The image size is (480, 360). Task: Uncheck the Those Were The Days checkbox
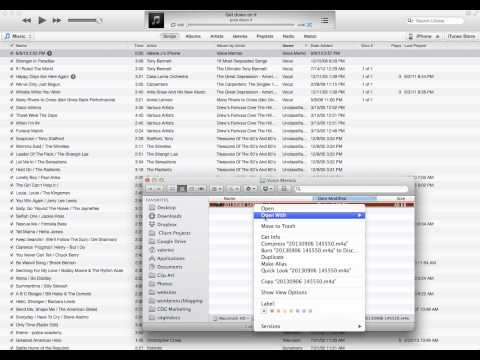click(12, 115)
